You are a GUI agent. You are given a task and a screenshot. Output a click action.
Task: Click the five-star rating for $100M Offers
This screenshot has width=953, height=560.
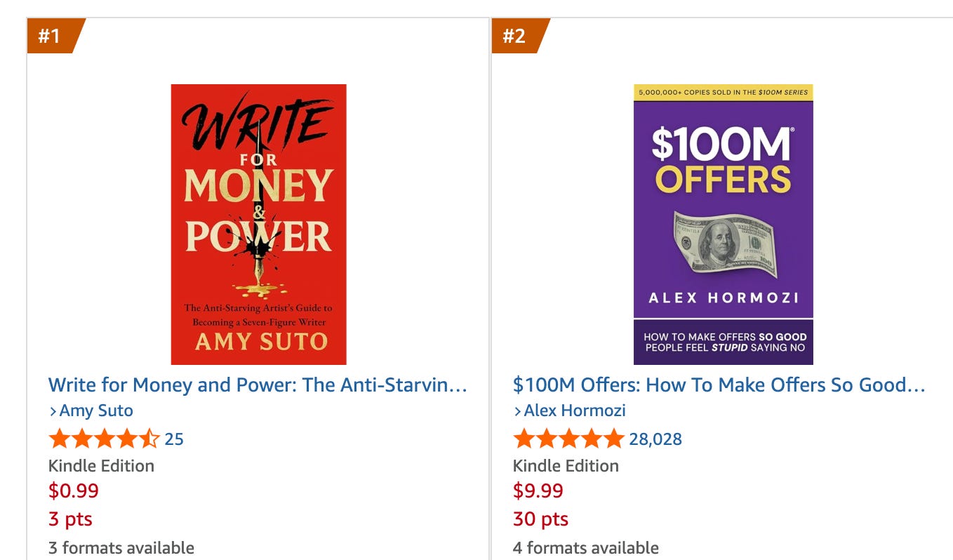point(568,439)
